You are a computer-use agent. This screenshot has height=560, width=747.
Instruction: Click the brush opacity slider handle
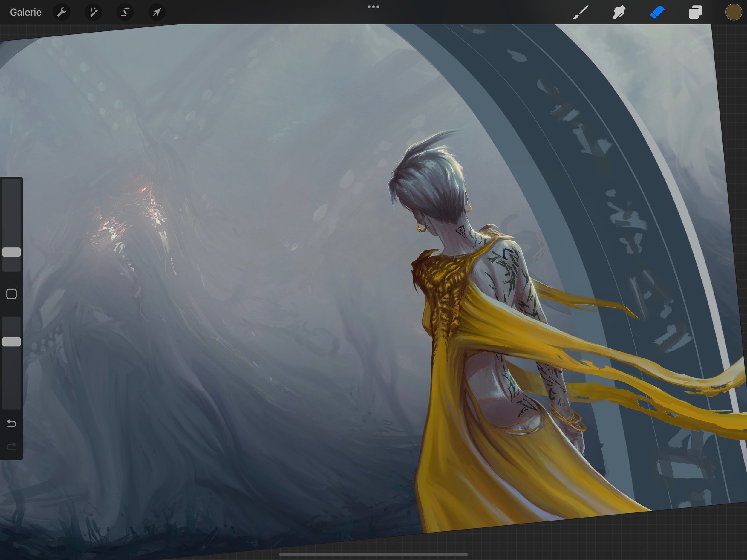coord(11,342)
